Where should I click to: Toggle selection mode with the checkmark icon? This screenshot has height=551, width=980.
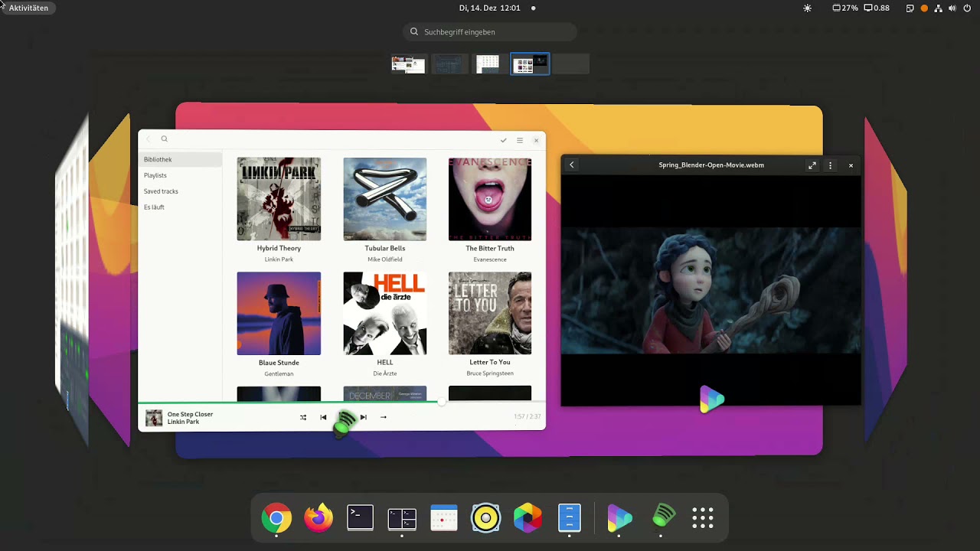click(503, 140)
